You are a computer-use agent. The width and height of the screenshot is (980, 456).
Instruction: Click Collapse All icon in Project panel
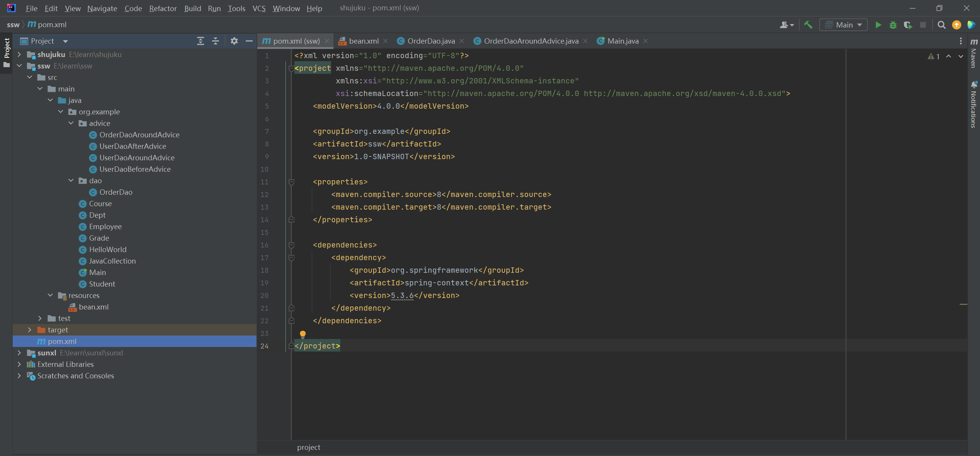point(216,41)
